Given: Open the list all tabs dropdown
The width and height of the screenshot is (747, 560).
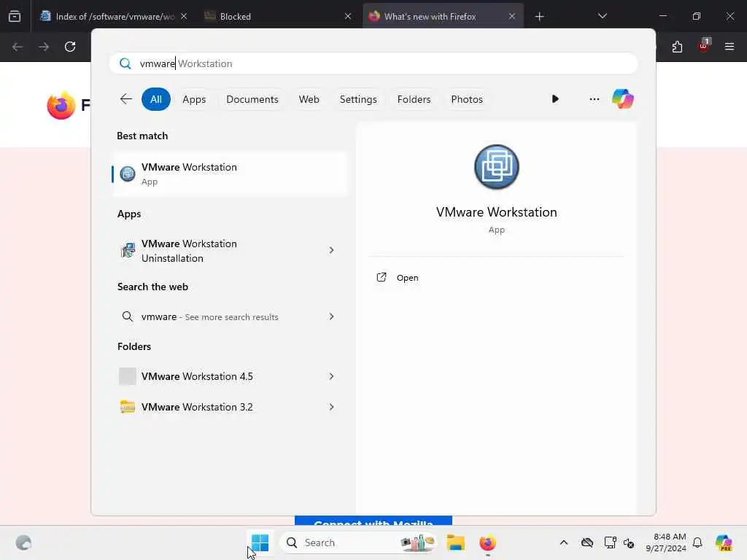Looking at the screenshot, I should (x=602, y=16).
